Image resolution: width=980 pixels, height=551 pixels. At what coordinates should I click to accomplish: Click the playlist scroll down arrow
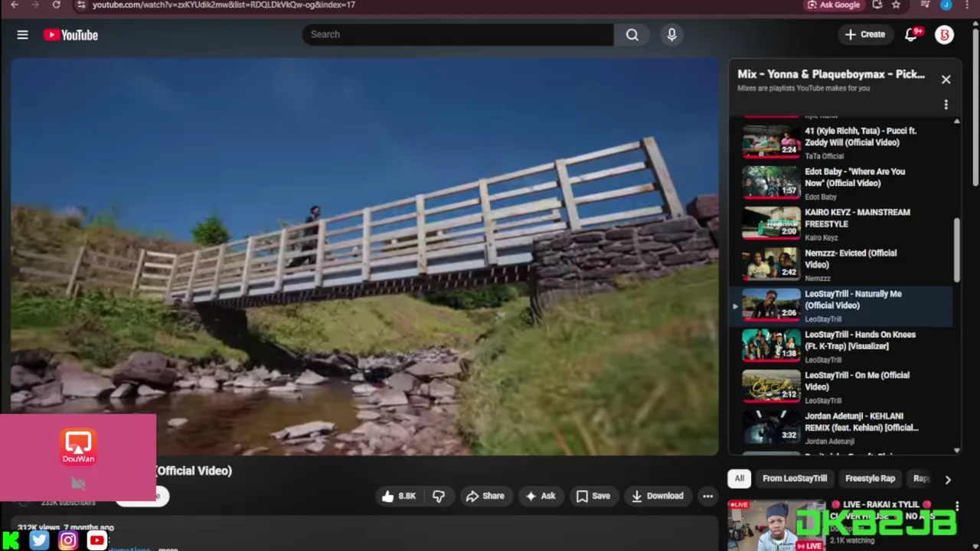pos(956,451)
